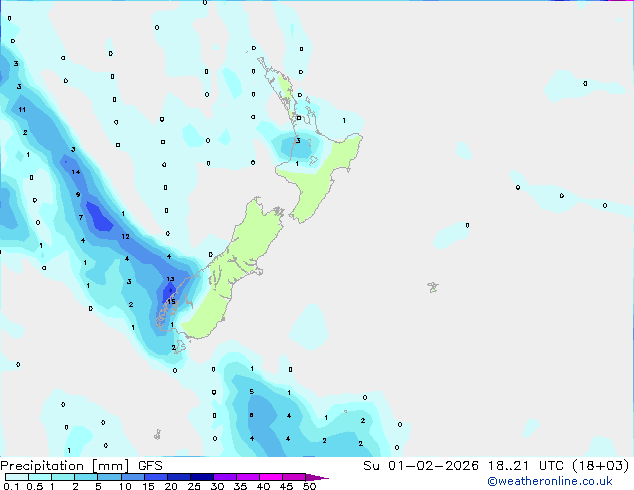
Task: Click the over-50 arrow at legend end
Action: [x=317, y=477]
